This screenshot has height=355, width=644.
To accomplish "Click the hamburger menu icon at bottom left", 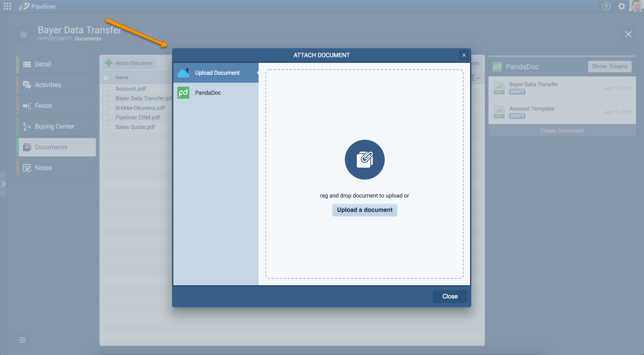I will (23, 340).
